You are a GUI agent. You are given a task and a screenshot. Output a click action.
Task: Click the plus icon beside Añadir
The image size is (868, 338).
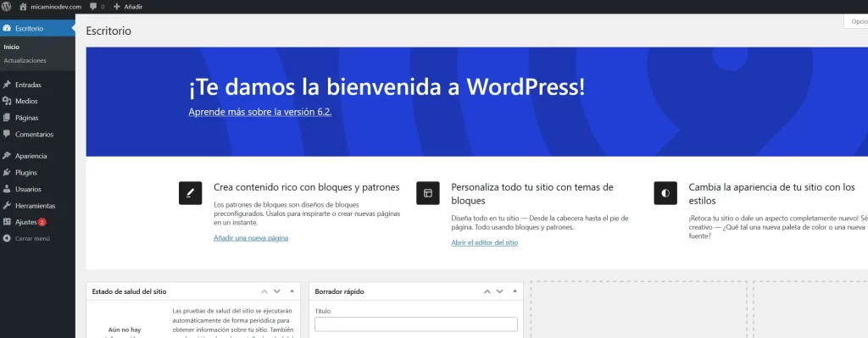(116, 7)
